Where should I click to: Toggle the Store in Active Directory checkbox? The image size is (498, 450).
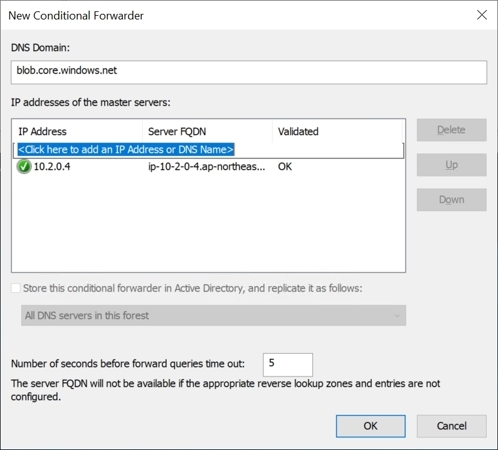click(16, 288)
